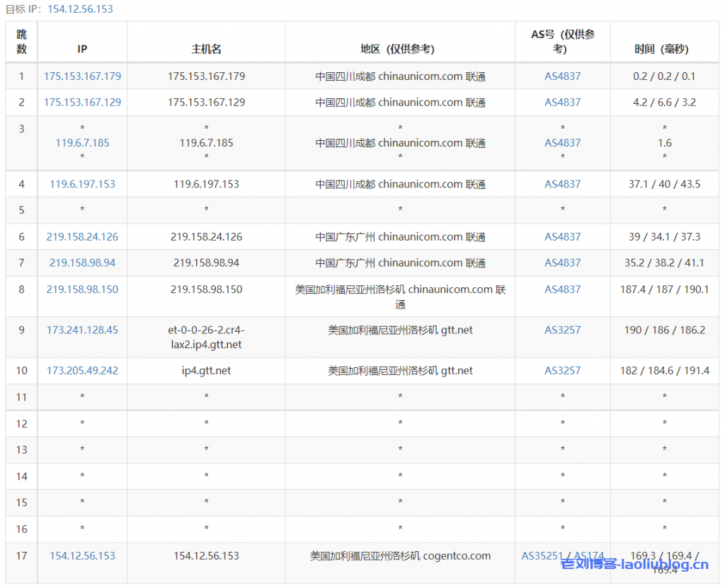
Task: Open the AS35251 link in hop 17
Action: [542, 555]
